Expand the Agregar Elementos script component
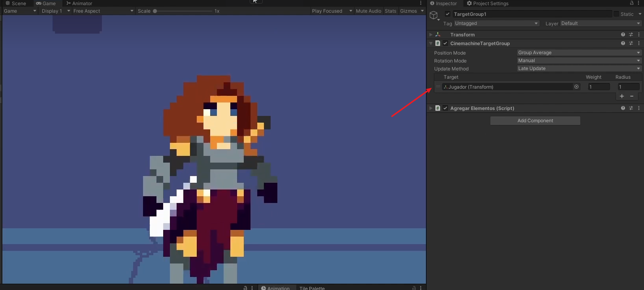This screenshot has height=290, width=644. click(431, 108)
